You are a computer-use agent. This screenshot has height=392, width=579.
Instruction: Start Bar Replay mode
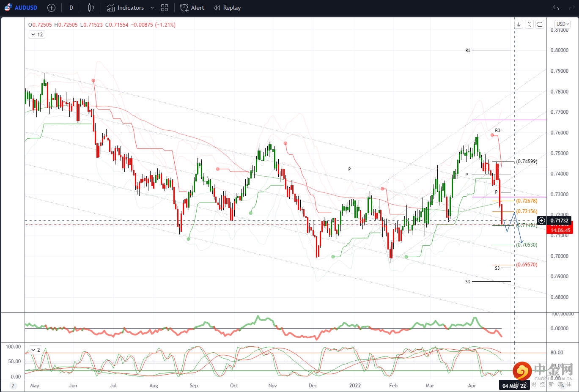(227, 8)
